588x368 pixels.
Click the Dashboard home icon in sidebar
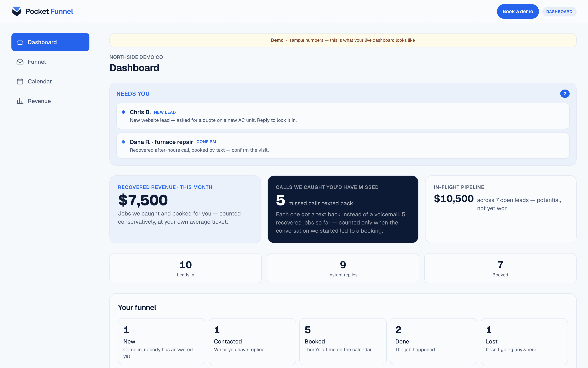[x=20, y=42]
